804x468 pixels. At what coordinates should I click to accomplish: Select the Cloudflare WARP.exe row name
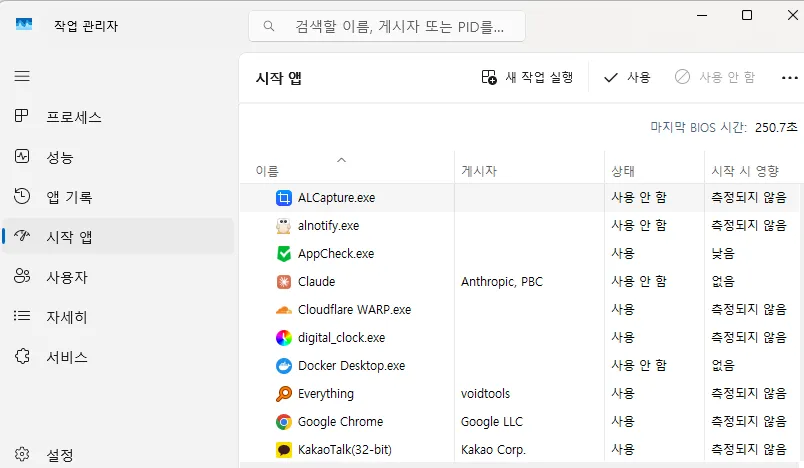pos(354,310)
